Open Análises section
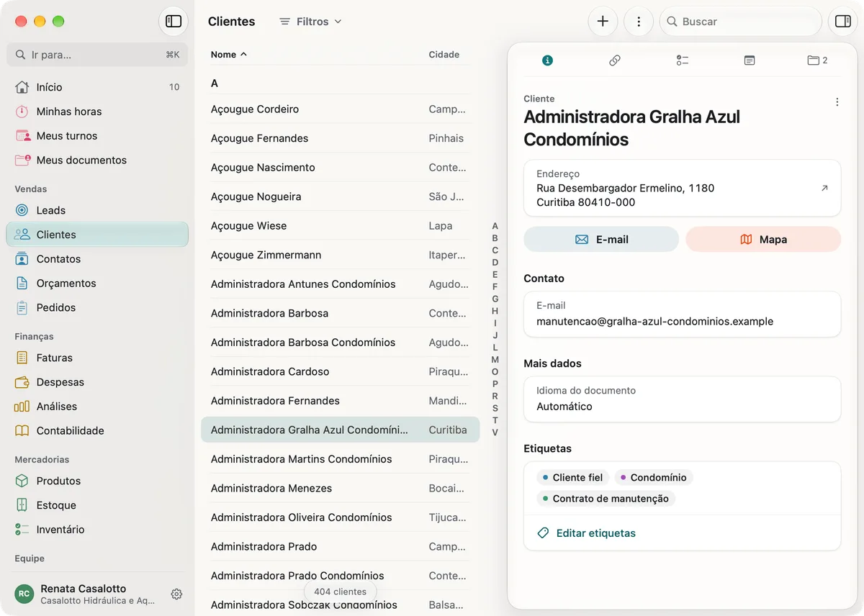This screenshot has height=616, width=864. click(x=97, y=407)
